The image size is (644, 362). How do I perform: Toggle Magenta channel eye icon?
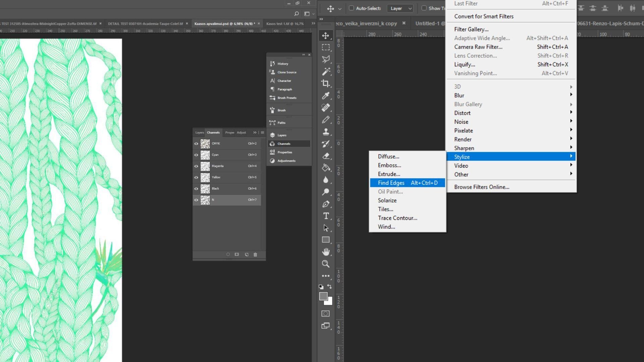click(196, 166)
